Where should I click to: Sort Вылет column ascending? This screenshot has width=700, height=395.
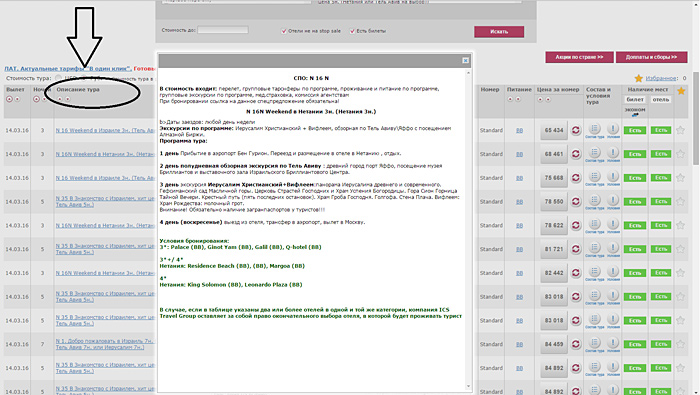(9, 99)
